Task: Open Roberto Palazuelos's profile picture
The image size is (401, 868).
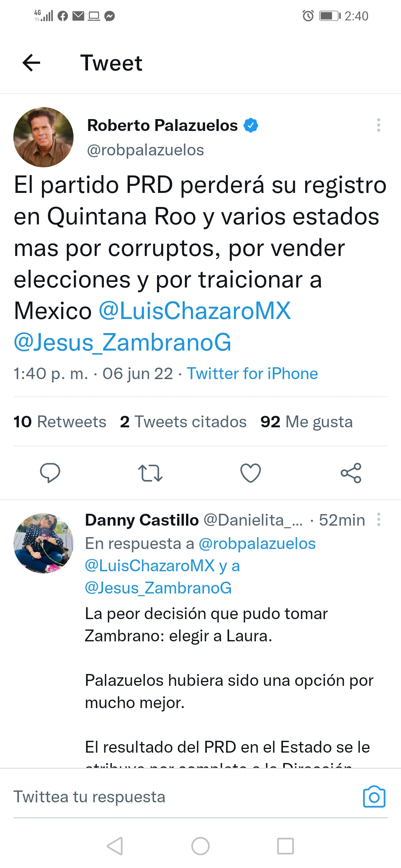Action: [x=43, y=137]
